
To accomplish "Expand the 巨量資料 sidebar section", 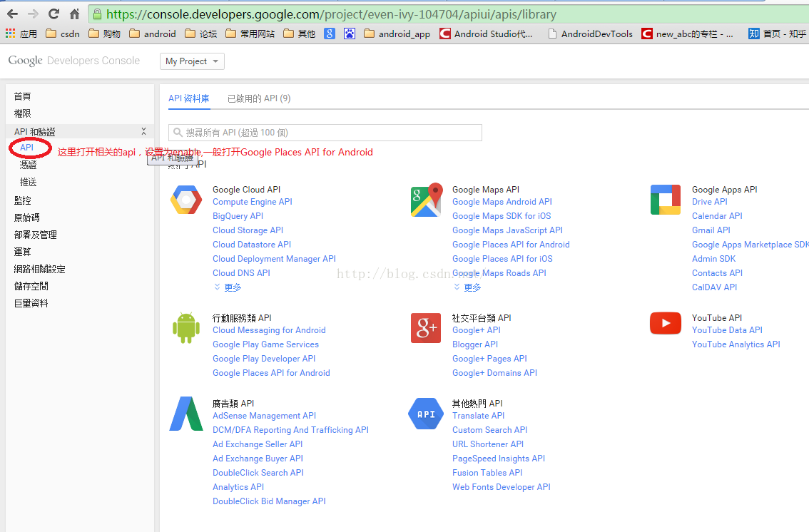I will pos(31,303).
